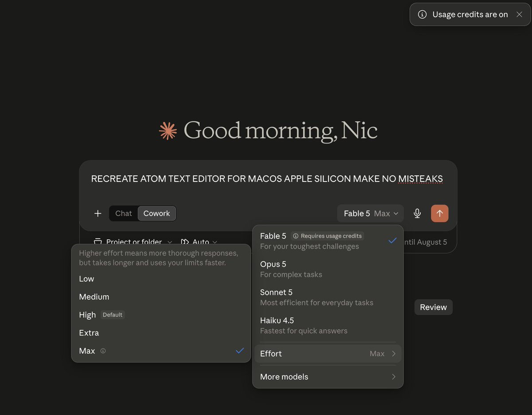Click the orange starburst logo

click(x=168, y=130)
